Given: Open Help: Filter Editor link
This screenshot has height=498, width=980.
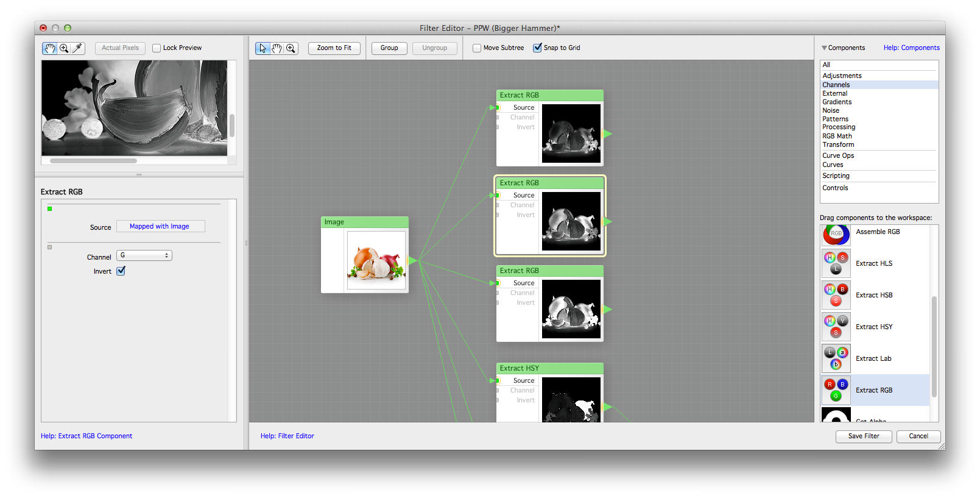Looking at the screenshot, I should tap(287, 436).
